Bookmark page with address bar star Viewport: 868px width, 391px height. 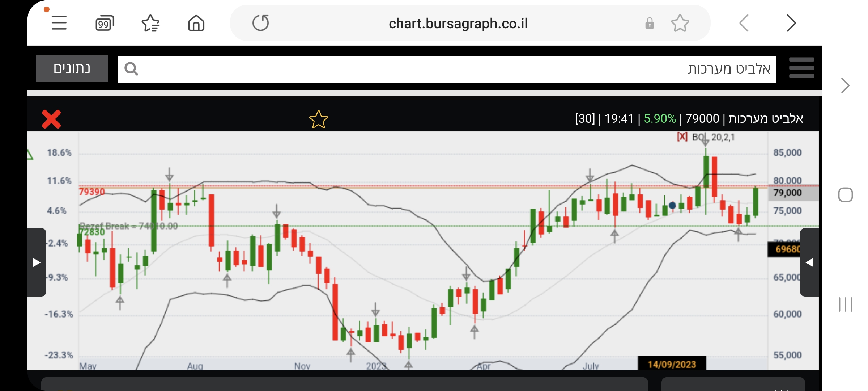680,24
